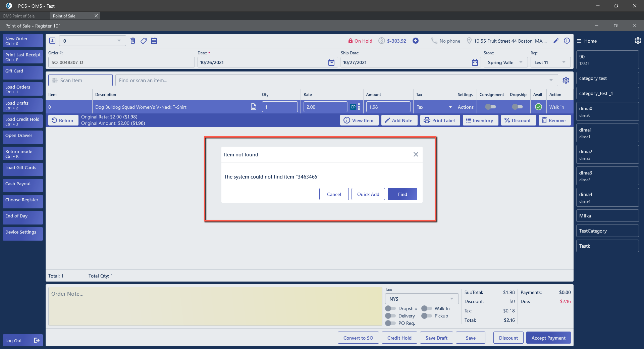Open the item description note icon

[x=254, y=107]
